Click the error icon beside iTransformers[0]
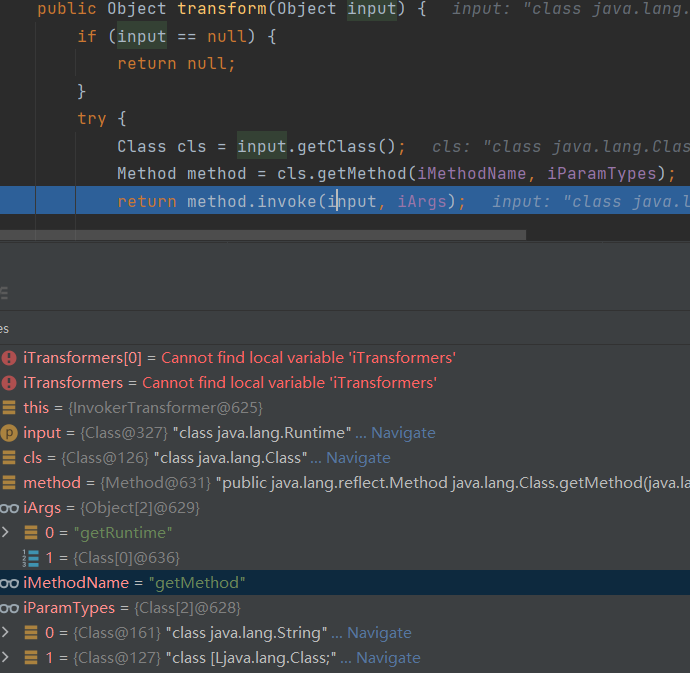The height and width of the screenshot is (673, 690). coord(9,358)
